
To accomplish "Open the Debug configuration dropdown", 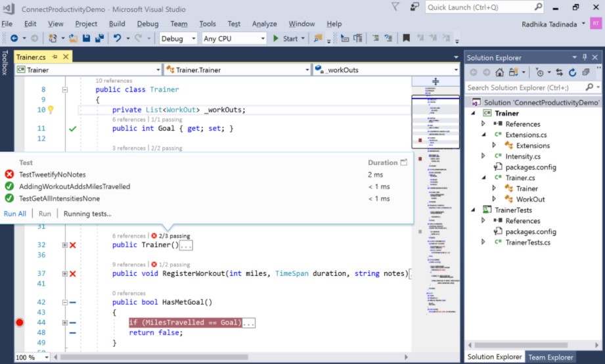I will coord(178,39).
